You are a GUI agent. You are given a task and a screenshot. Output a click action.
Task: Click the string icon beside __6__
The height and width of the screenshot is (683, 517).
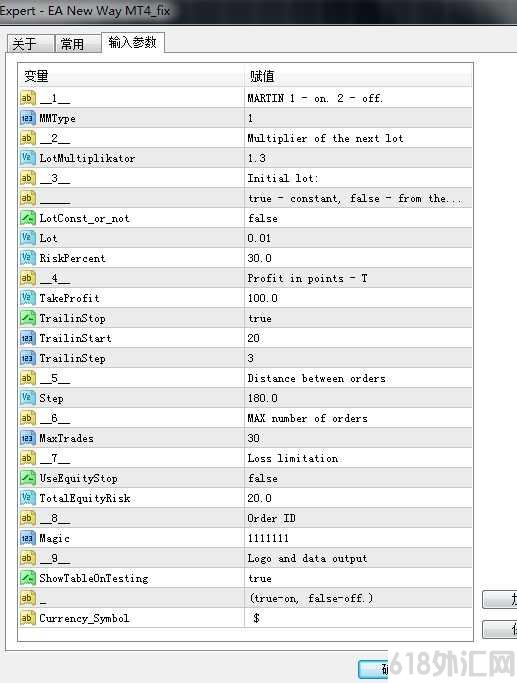(x=27, y=418)
